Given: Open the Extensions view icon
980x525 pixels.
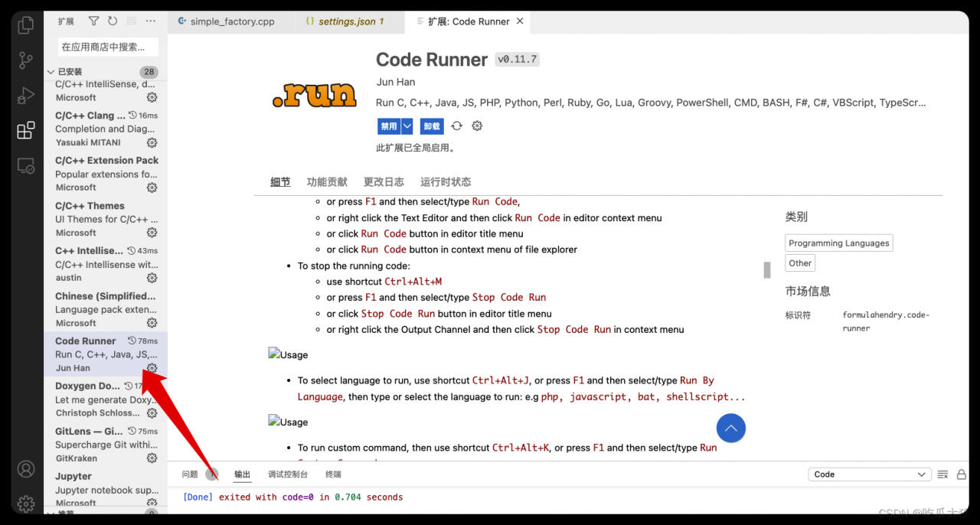Looking at the screenshot, I should point(26,130).
